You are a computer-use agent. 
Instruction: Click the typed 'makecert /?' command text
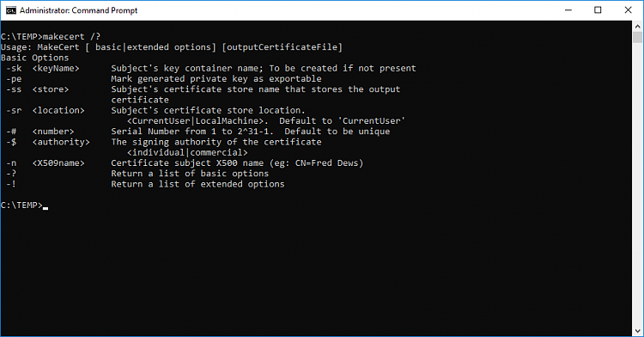71,37
